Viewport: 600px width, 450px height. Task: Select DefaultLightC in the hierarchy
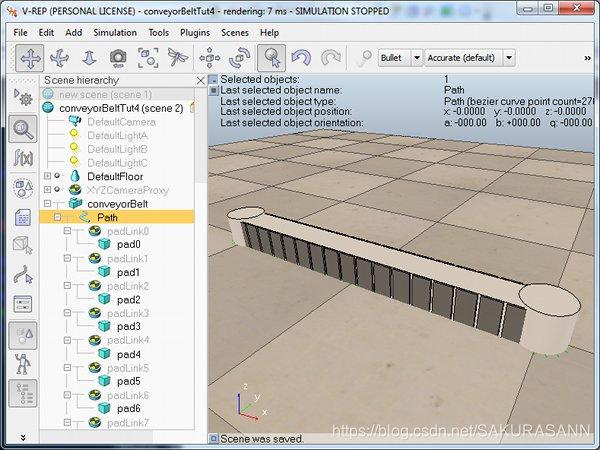[117, 163]
